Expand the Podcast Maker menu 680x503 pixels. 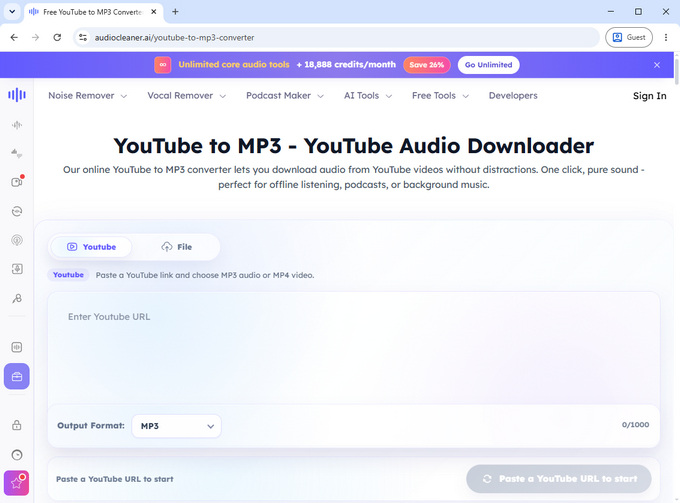tap(285, 95)
